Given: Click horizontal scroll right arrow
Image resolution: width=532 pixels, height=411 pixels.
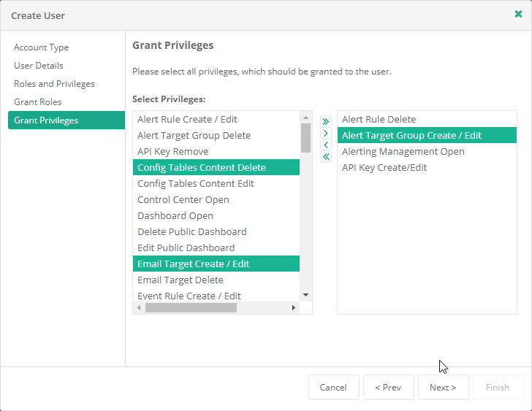Looking at the screenshot, I should click(x=294, y=307).
